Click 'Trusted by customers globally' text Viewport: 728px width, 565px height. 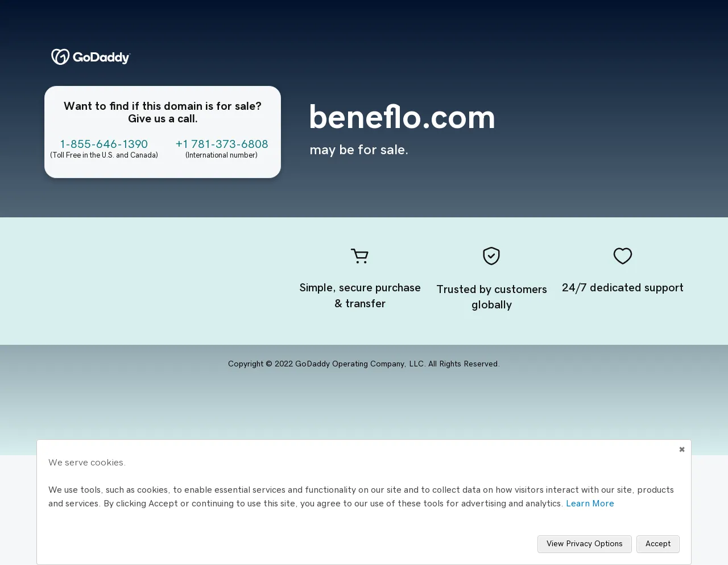point(492,297)
